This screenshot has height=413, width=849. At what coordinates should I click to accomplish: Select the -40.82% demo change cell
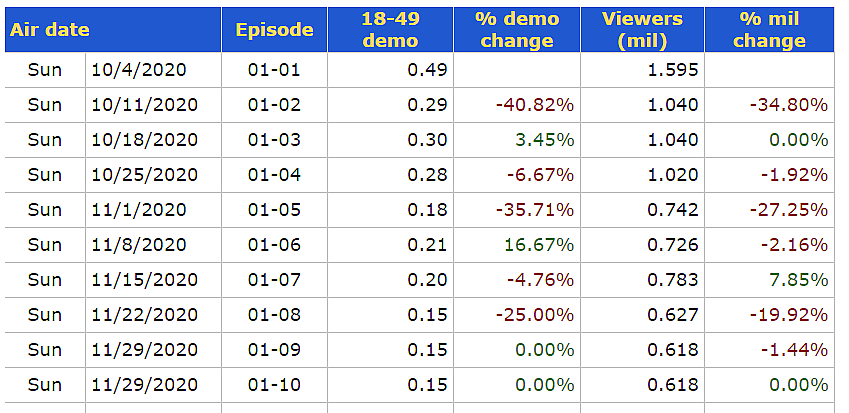point(534,105)
